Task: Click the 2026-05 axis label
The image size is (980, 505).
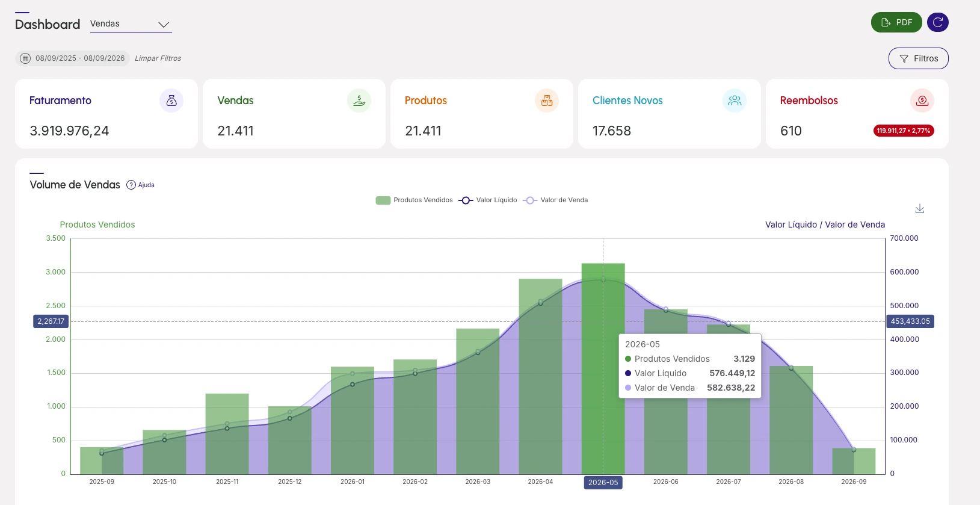Action: point(603,483)
